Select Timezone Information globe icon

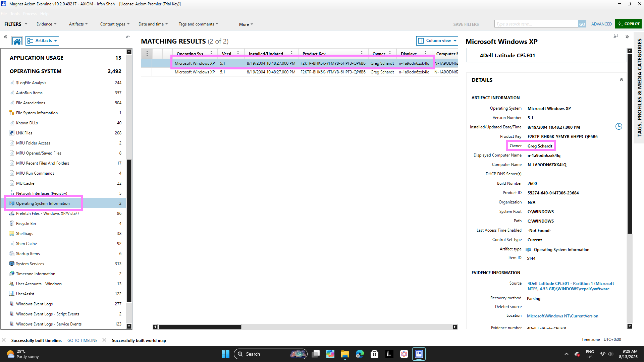tap(12, 274)
